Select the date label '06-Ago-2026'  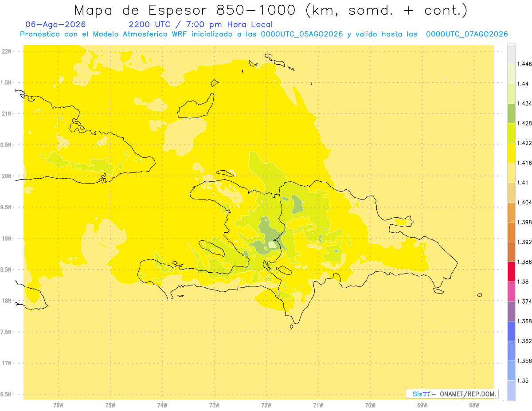click(x=56, y=25)
